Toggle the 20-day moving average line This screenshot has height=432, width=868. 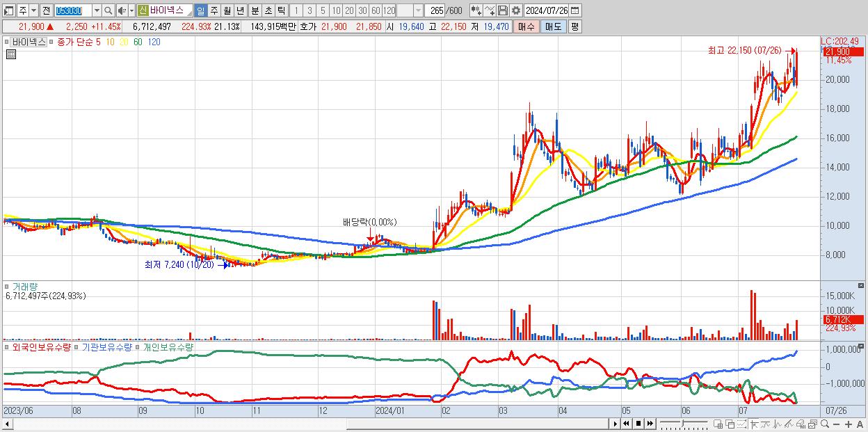tap(124, 42)
